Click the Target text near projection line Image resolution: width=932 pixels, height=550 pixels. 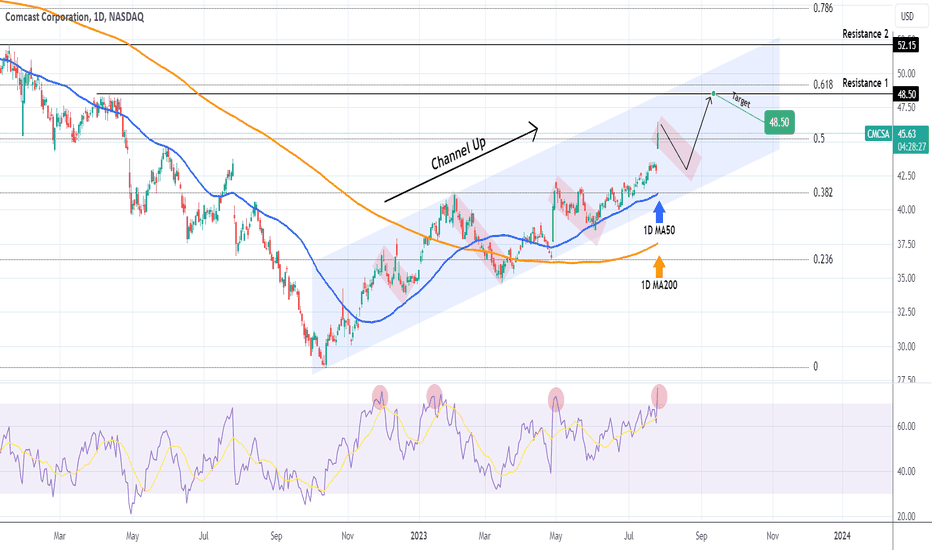click(x=741, y=99)
